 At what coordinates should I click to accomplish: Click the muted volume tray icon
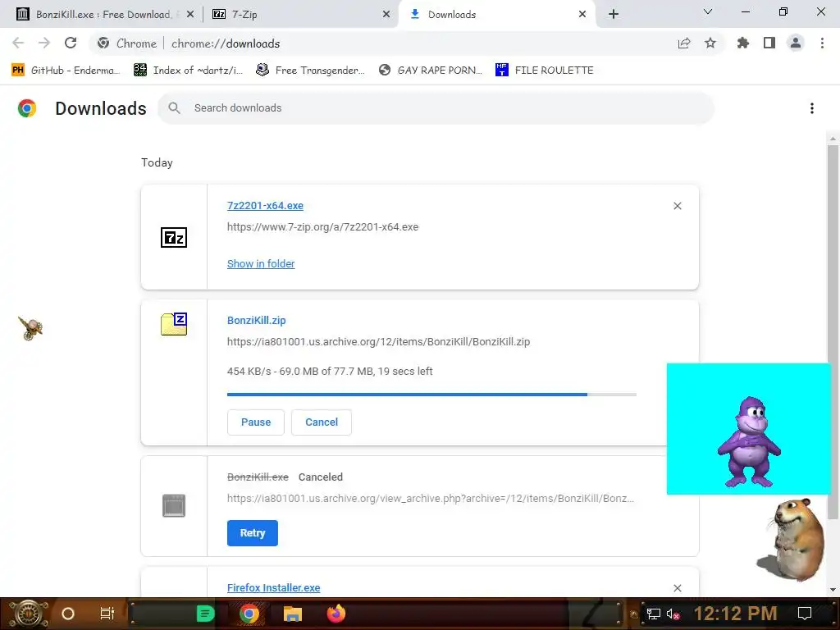coord(673,614)
